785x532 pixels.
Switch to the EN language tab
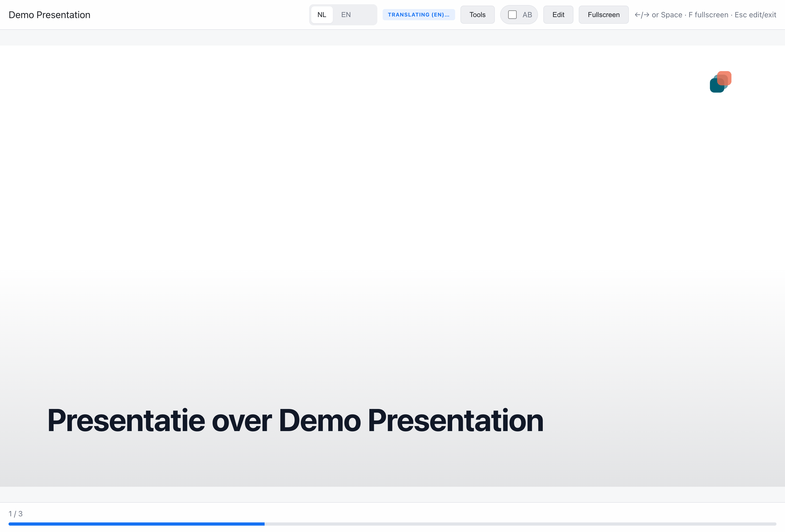pyautogui.click(x=346, y=15)
